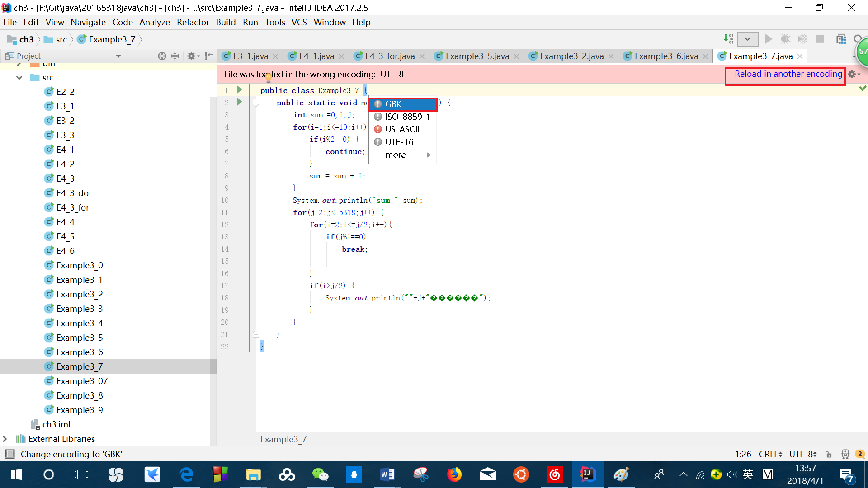Image resolution: width=868 pixels, height=488 pixels.
Task: Hide the Project tool window
Action: pos(208,56)
